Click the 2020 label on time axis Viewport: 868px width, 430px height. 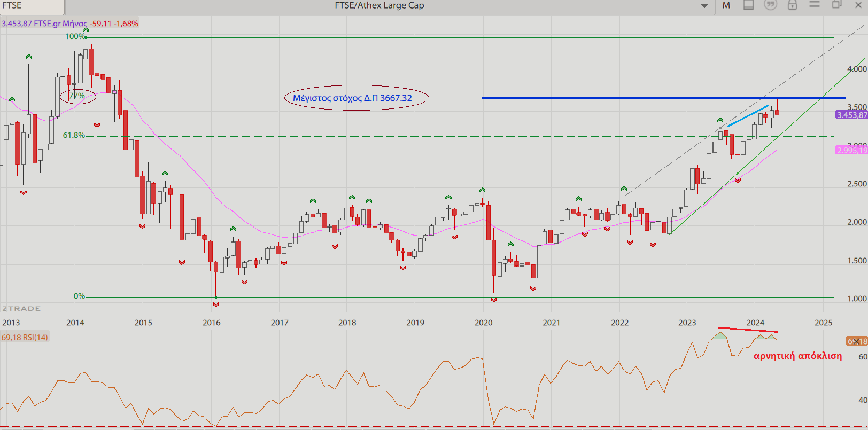tap(483, 323)
